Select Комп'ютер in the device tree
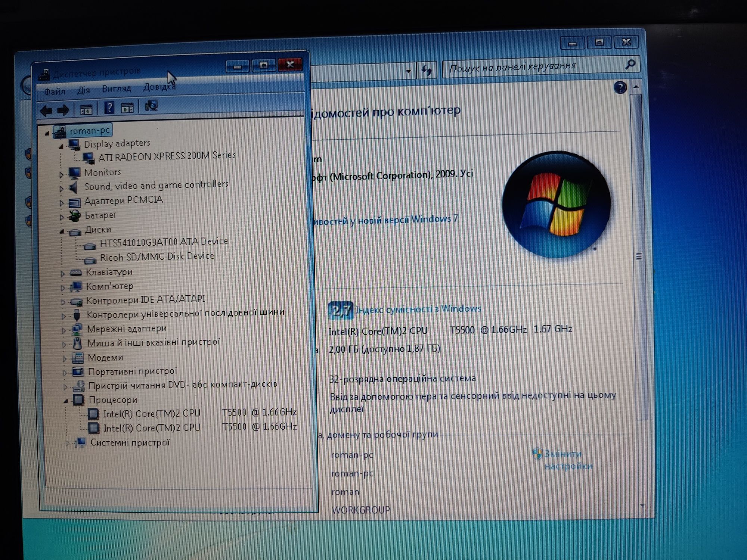This screenshot has height=560, width=747. (x=109, y=286)
